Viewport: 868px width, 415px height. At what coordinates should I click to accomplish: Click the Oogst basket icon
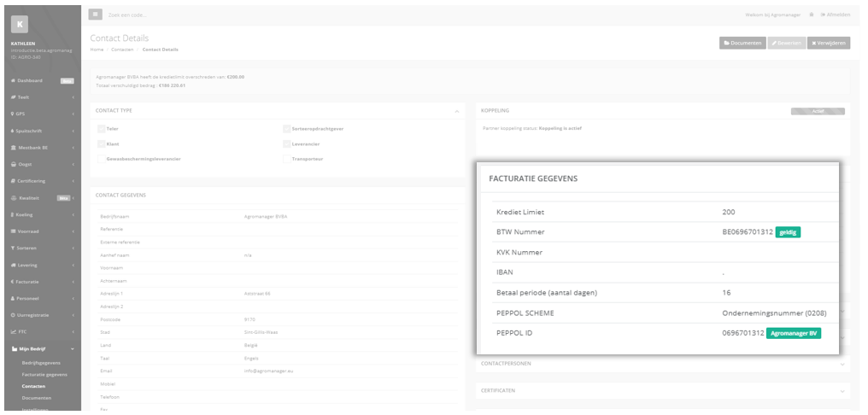tap(13, 164)
